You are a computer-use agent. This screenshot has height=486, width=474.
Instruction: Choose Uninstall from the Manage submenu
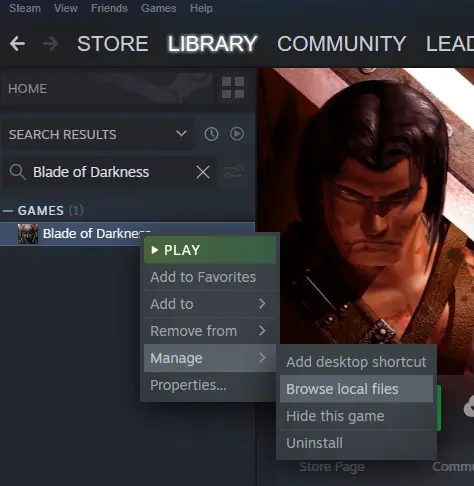pos(356,443)
